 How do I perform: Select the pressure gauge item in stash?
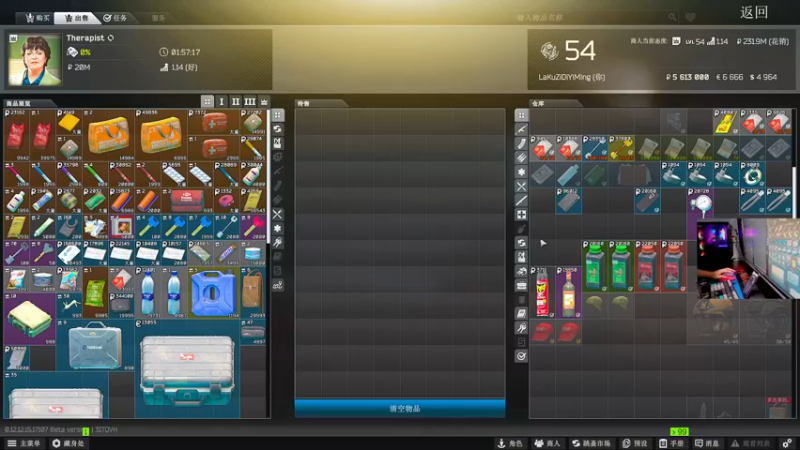pos(700,213)
